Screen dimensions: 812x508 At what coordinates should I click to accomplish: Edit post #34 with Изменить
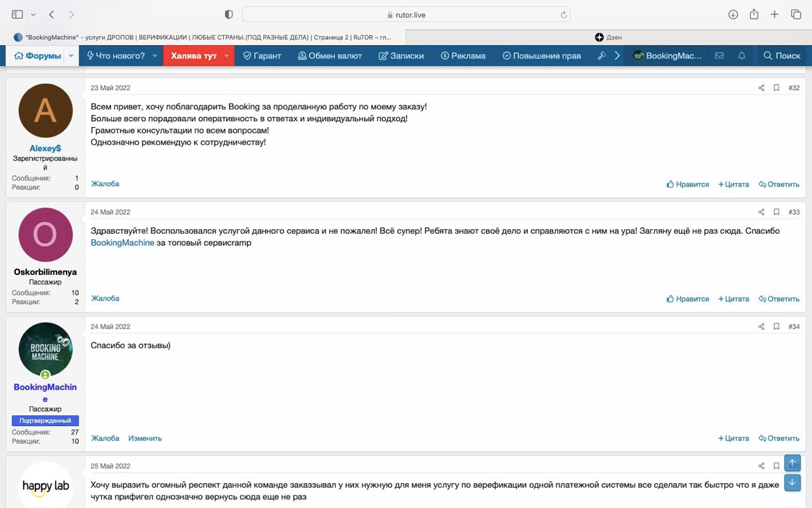pos(145,438)
